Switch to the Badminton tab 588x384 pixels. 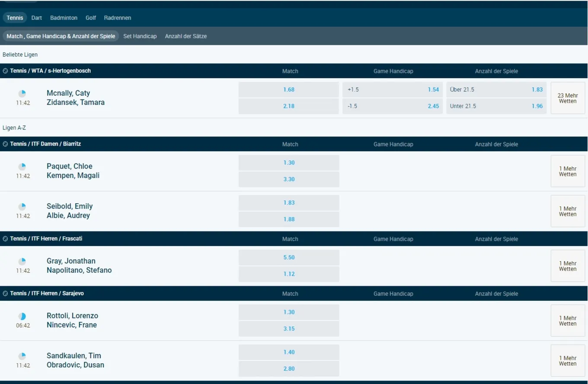click(64, 18)
